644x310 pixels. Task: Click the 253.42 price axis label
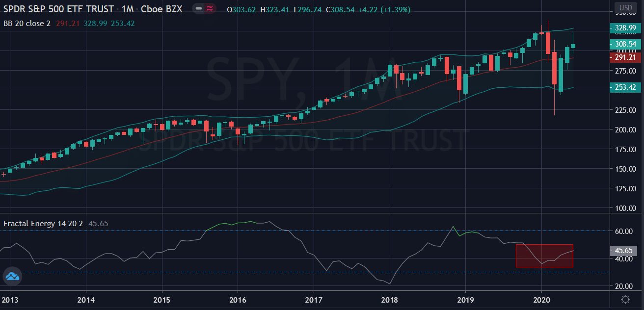(x=625, y=87)
